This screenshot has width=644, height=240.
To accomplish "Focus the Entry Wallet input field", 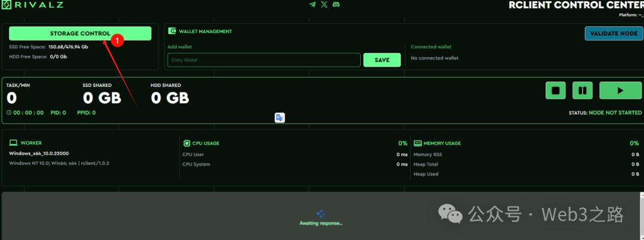I will 264,60.
